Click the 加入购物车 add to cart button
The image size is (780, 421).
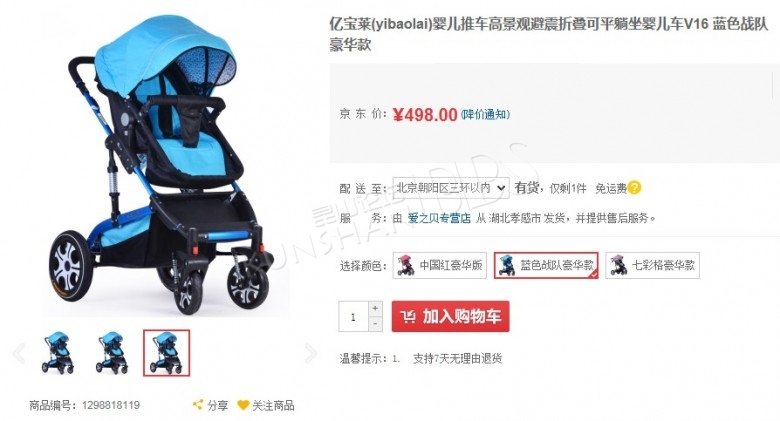coord(451,316)
